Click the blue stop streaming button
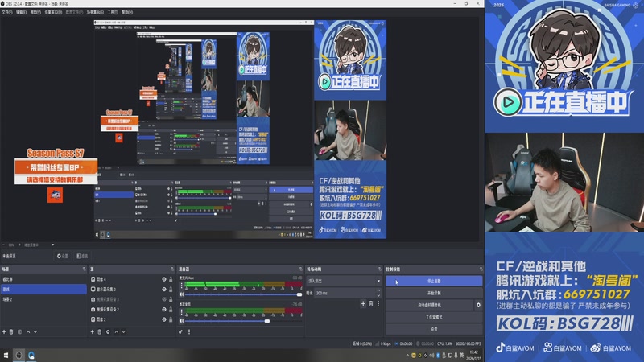Screen dimensions: 644x362 (x=434, y=281)
